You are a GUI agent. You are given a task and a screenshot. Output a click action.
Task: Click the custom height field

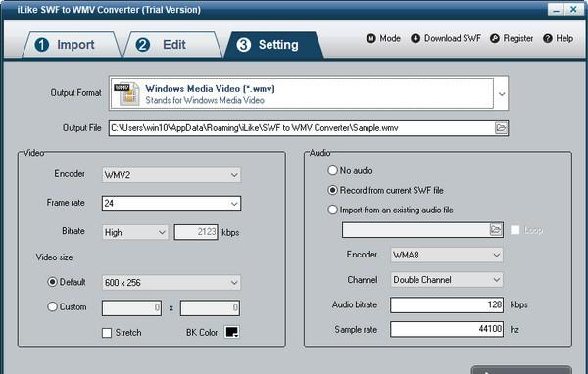click(210, 308)
